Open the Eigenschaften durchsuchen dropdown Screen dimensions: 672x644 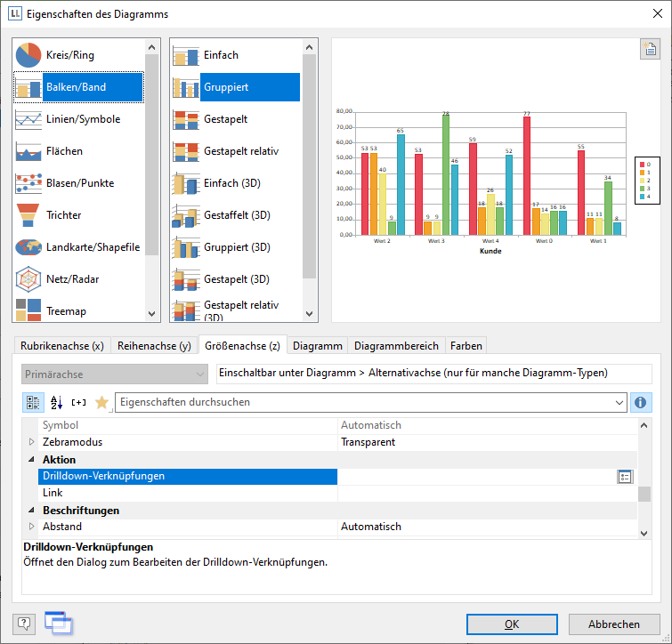click(x=619, y=402)
